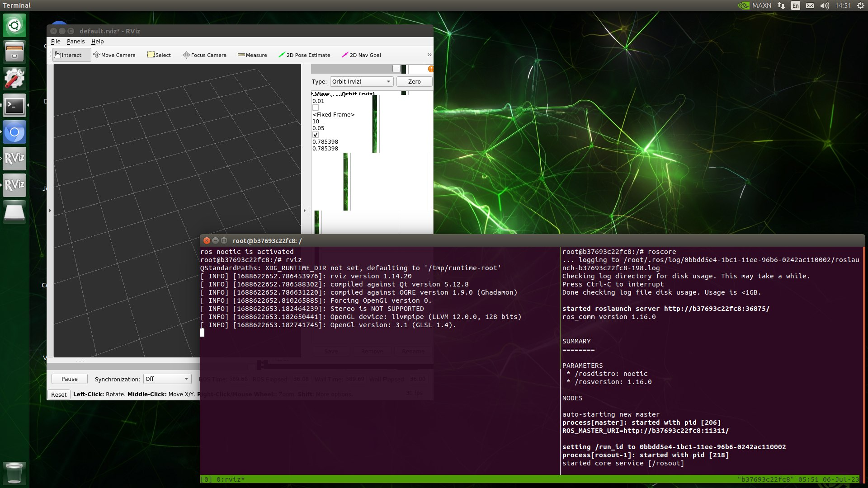Open the sound volume indicator

tap(825, 5)
